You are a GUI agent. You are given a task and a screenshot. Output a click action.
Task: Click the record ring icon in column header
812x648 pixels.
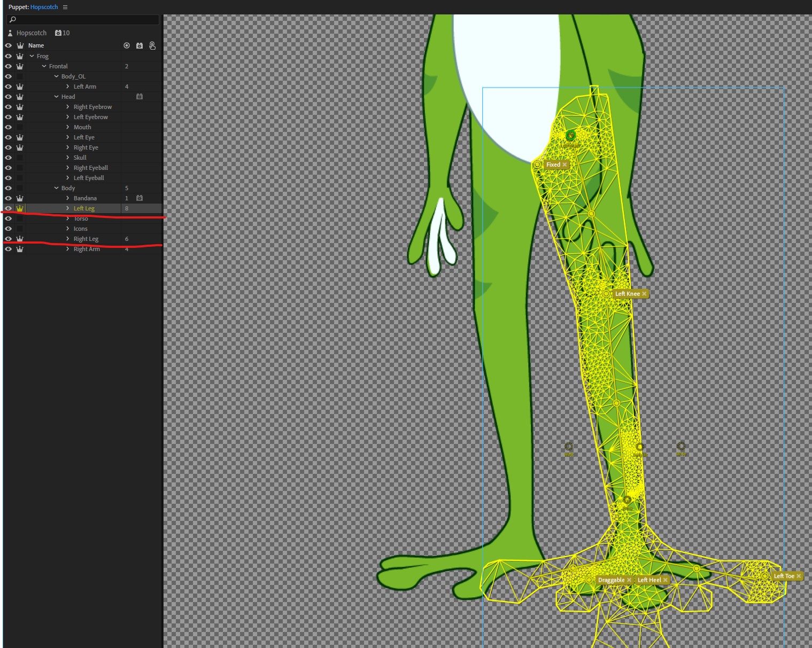127,45
